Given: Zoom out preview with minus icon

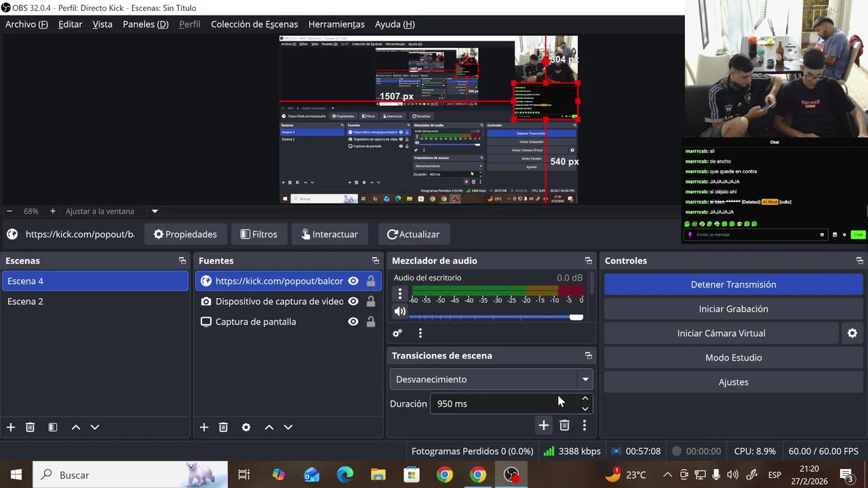Looking at the screenshot, I should pos(9,211).
